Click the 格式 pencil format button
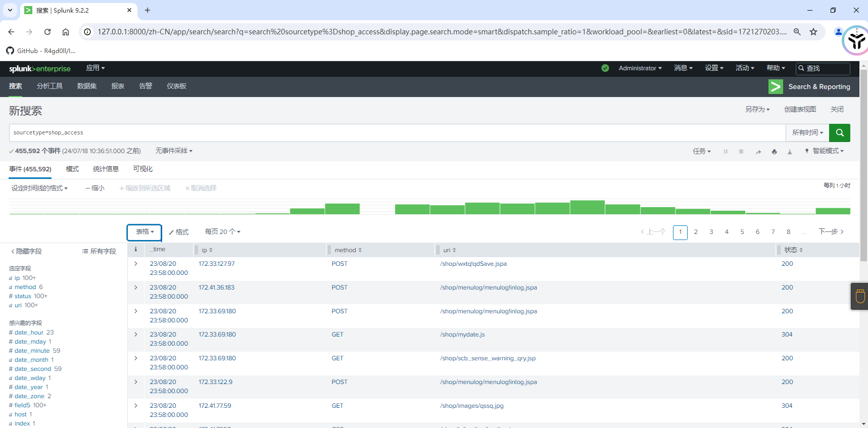 179,232
